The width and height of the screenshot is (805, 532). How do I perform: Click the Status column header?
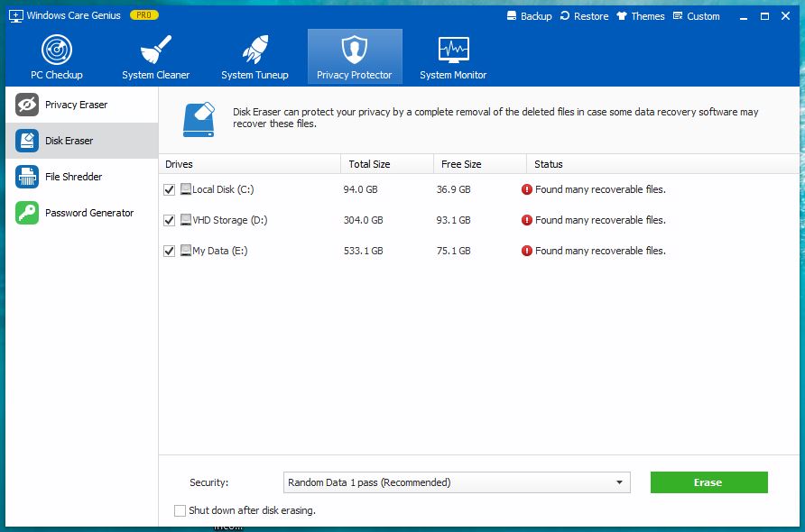coord(662,164)
